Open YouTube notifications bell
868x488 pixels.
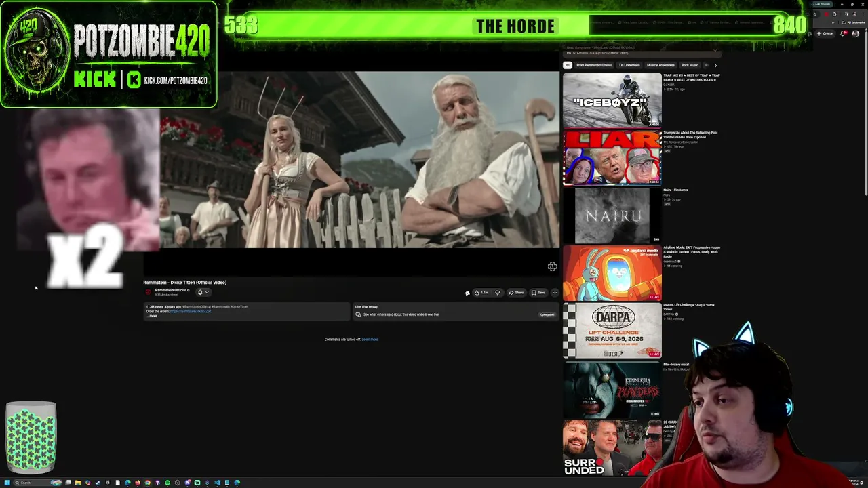tap(843, 33)
